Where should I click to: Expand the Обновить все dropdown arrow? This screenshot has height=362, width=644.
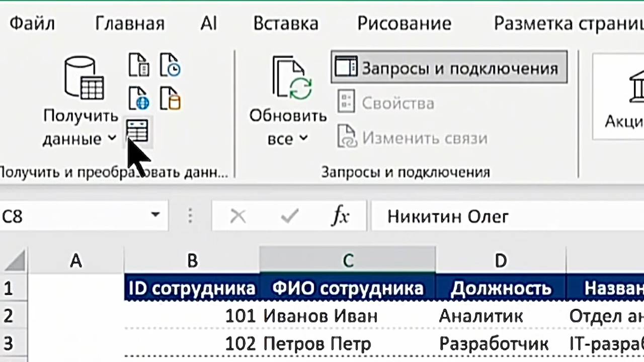pos(303,138)
